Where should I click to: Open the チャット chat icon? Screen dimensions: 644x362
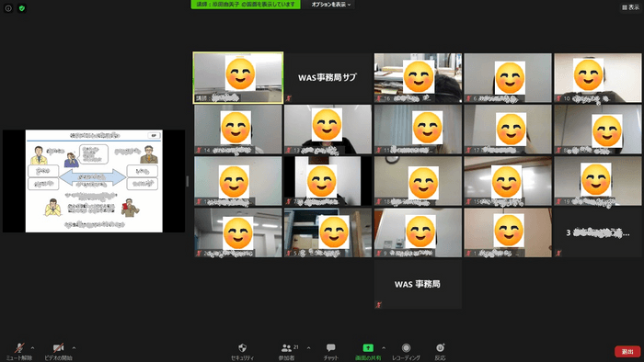tap(330, 351)
